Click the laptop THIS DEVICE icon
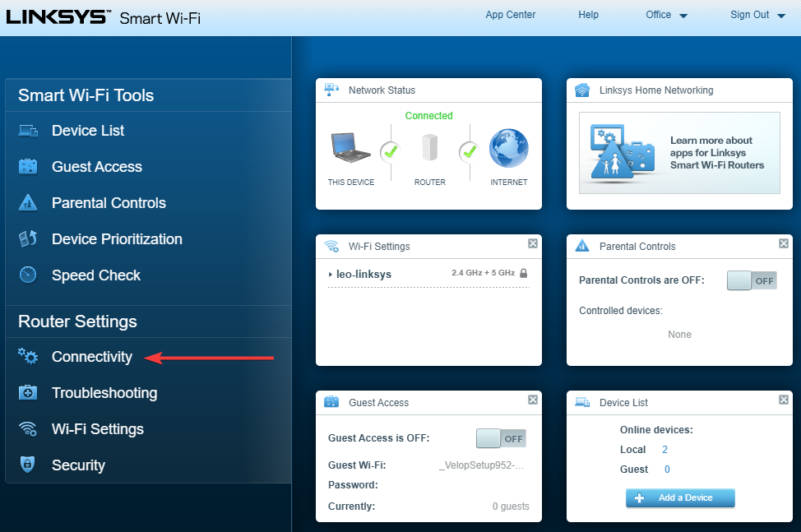Viewport: 801px width, 532px height. click(350, 147)
